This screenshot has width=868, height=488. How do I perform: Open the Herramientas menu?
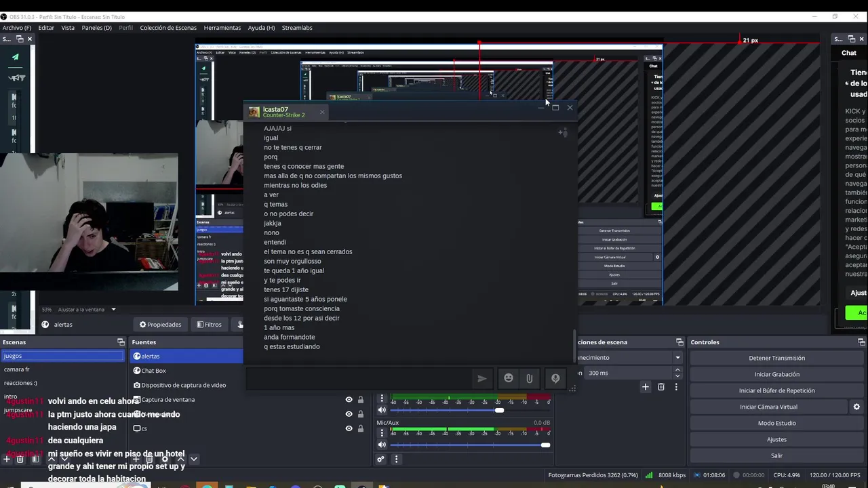click(x=222, y=28)
